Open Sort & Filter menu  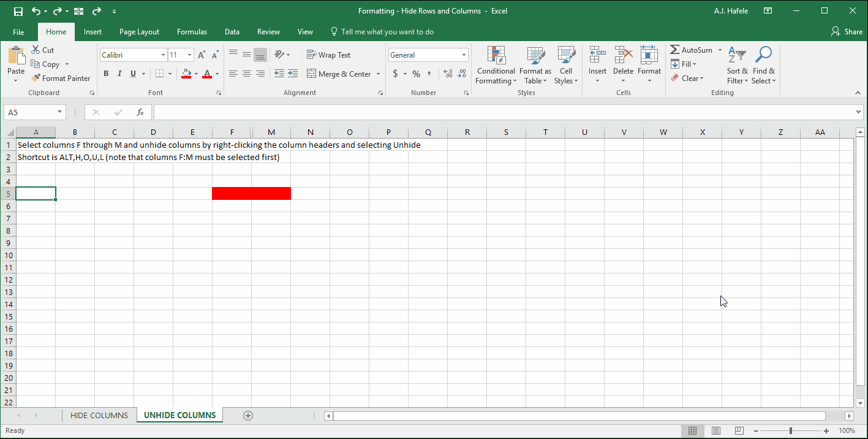pyautogui.click(x=738, y=66)
